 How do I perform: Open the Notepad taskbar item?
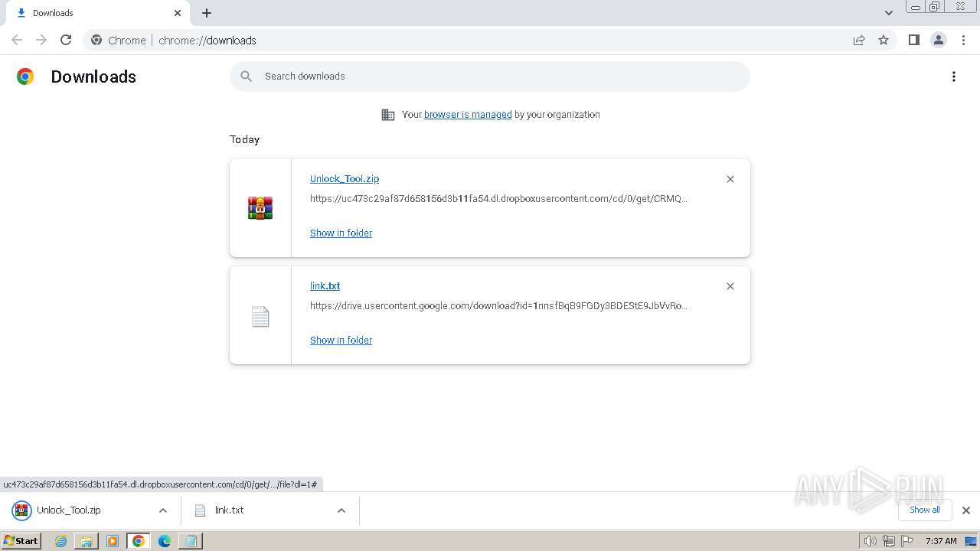(191, 541)
